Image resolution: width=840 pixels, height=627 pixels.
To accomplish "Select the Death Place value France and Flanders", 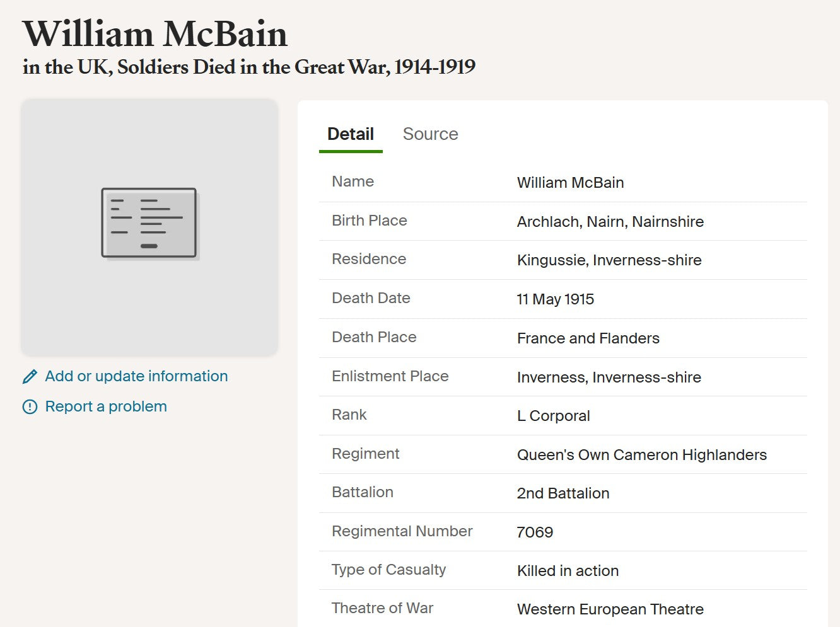I will point(588,338).
